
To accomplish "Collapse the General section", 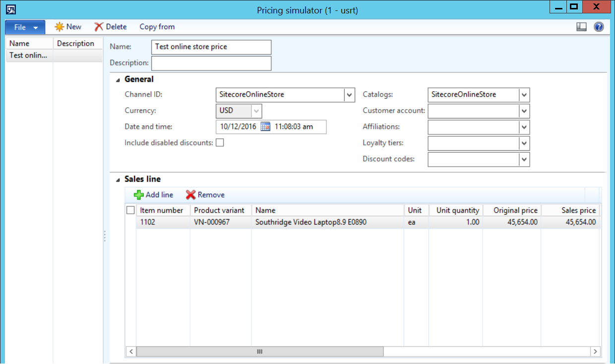I will pos(117,79).
